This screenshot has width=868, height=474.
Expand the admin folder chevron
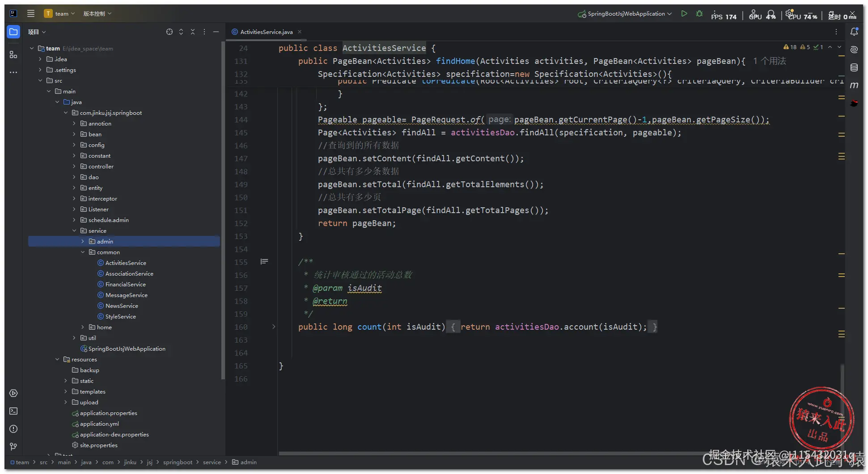click(x=83, y=241)
